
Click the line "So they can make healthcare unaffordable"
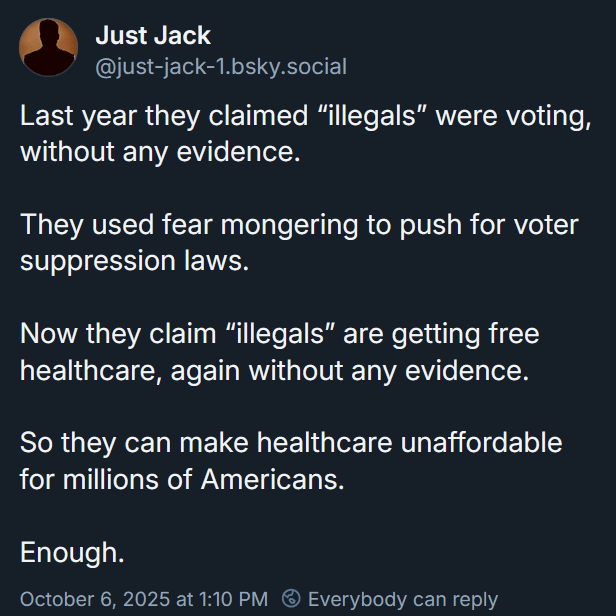(291, 442)
